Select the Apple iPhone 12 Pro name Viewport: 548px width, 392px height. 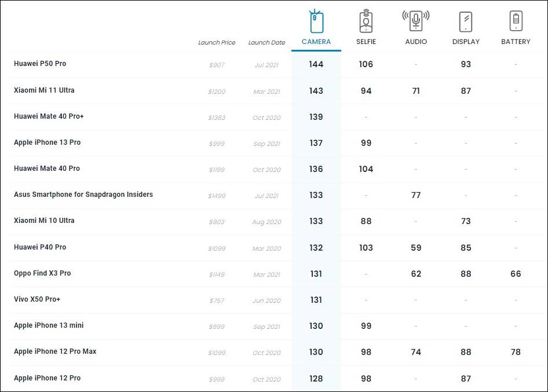click(x=47, y=378)
